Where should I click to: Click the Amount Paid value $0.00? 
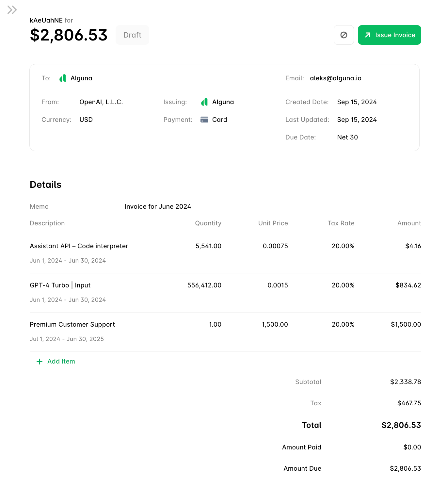[412, 447]
